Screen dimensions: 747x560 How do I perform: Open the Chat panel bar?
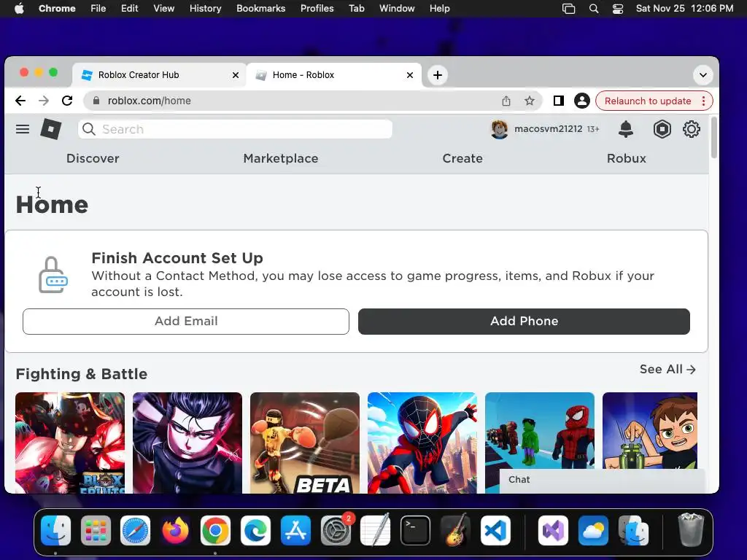(x=602, y=480)
